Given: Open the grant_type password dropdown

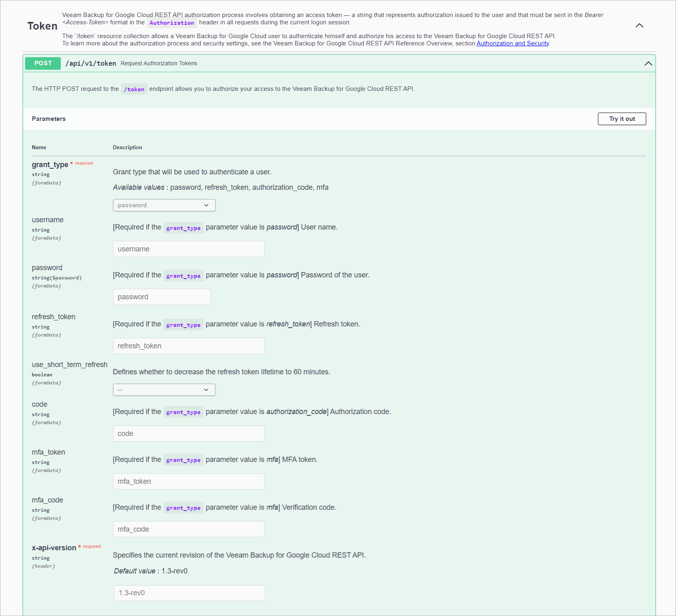Looking at the screenshot, I should [x=164, y=205].
